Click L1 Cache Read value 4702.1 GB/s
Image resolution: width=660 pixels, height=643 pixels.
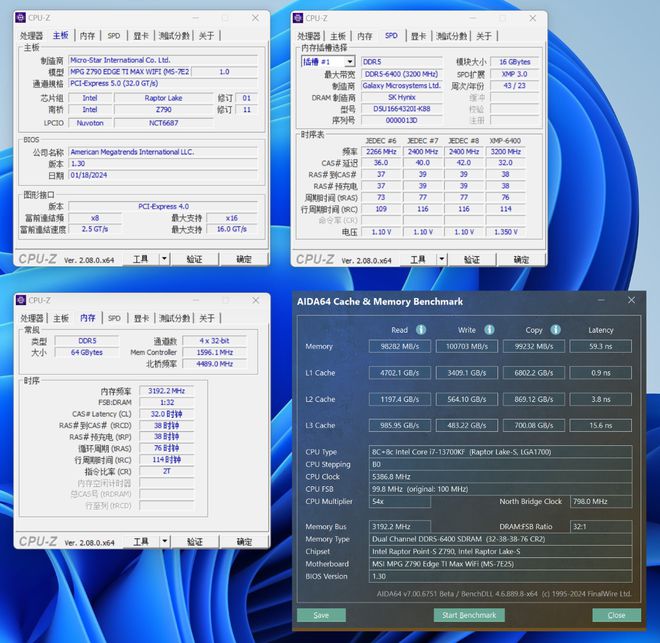point(399,373)
